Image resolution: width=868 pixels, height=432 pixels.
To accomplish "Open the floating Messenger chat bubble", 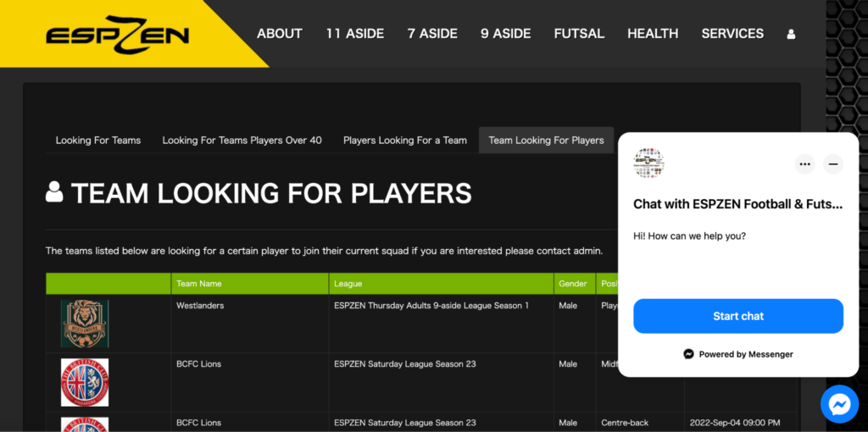I will point(838,404).
